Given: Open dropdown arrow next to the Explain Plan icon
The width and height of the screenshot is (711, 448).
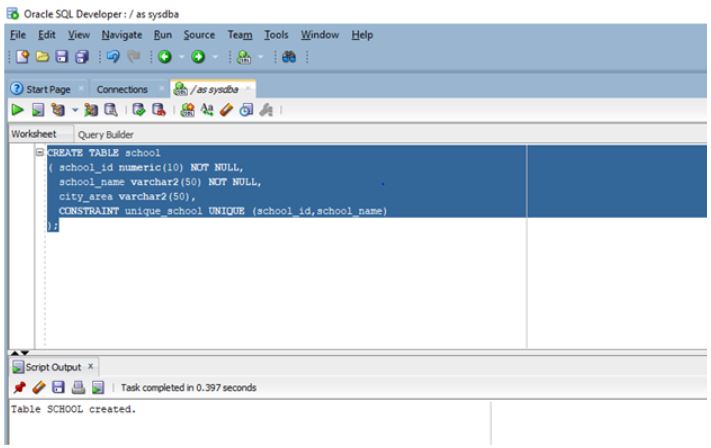Looking at the screenshot, I should [75, 110].
